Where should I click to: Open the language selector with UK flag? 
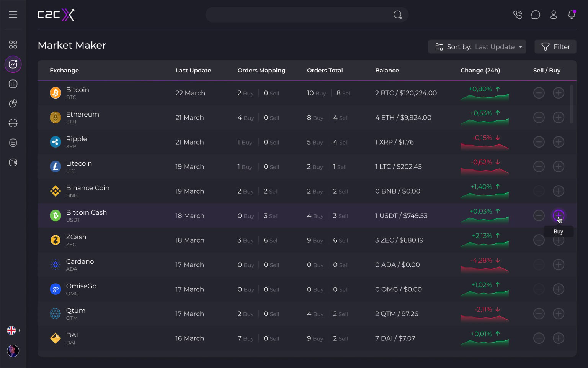[x=13, y=330]
